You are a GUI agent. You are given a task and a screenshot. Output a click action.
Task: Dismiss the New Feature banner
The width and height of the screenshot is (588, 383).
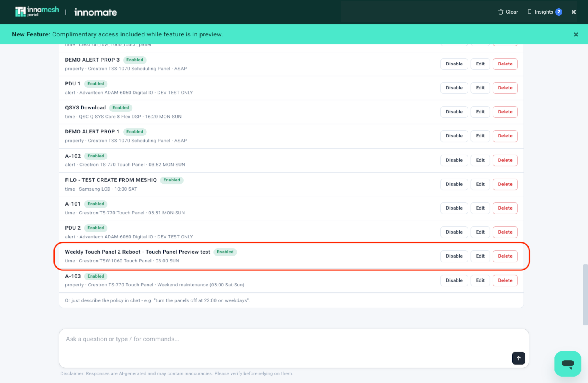click(576, 34)
